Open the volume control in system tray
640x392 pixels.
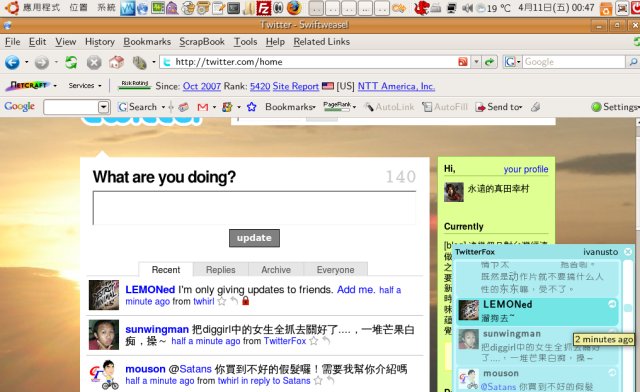tap(467, 8)
